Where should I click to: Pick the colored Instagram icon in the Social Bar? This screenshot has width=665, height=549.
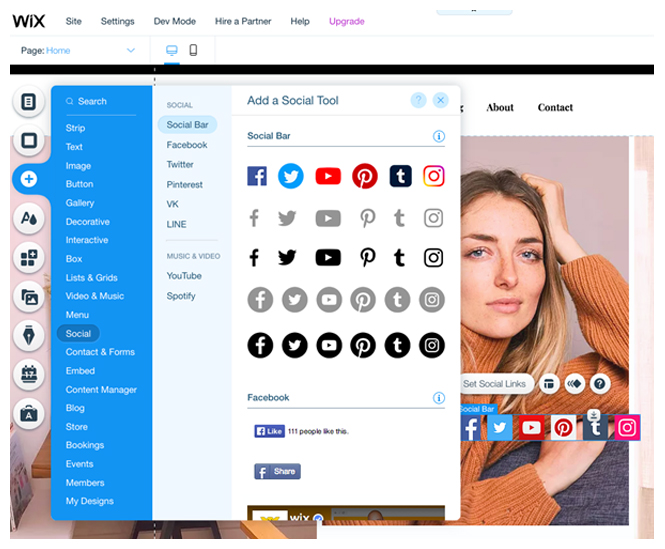433,176
